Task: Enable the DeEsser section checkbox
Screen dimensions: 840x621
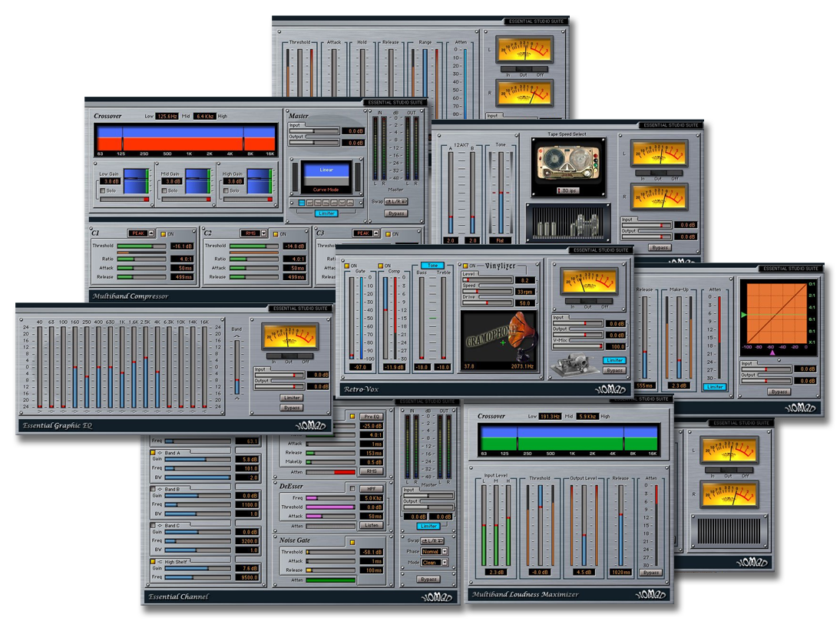Action: coord(352,487)
